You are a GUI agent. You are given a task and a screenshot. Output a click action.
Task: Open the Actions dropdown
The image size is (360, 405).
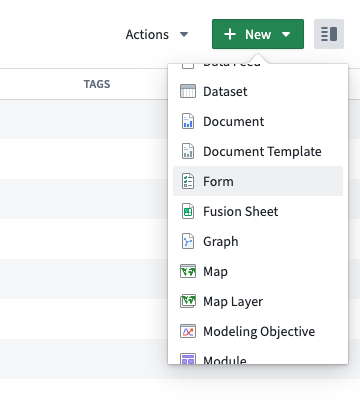pos(157,34)
